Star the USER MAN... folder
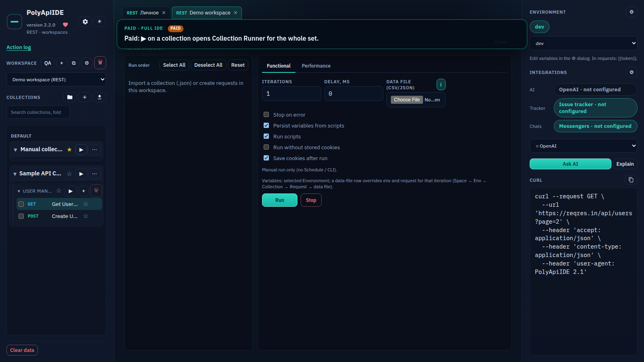Screen dimensions: 644x362 59,191
